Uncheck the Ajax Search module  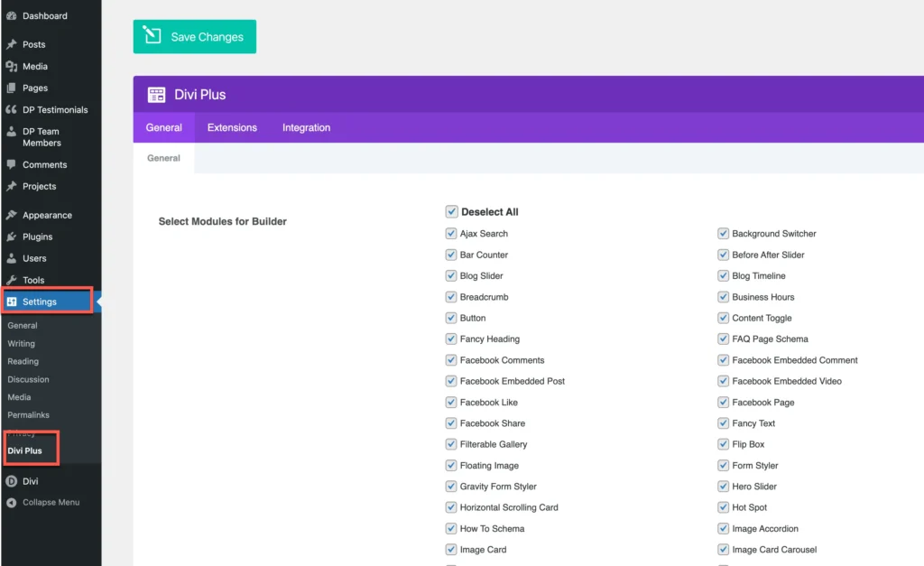pos(451,234)
